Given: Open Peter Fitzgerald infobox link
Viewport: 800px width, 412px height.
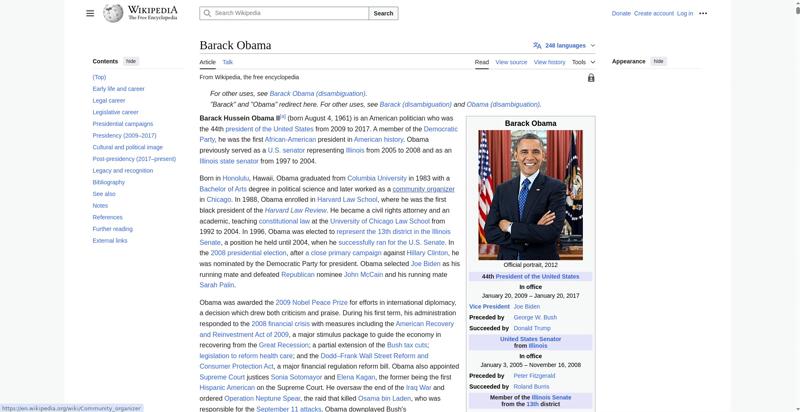Looking at the screenshot, I should 534,376.
